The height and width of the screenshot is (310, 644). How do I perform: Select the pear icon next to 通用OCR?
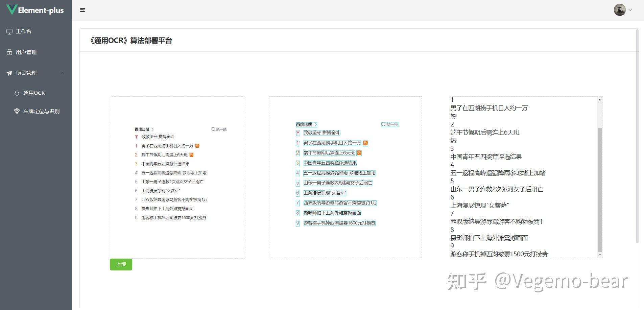pos(17,92)
